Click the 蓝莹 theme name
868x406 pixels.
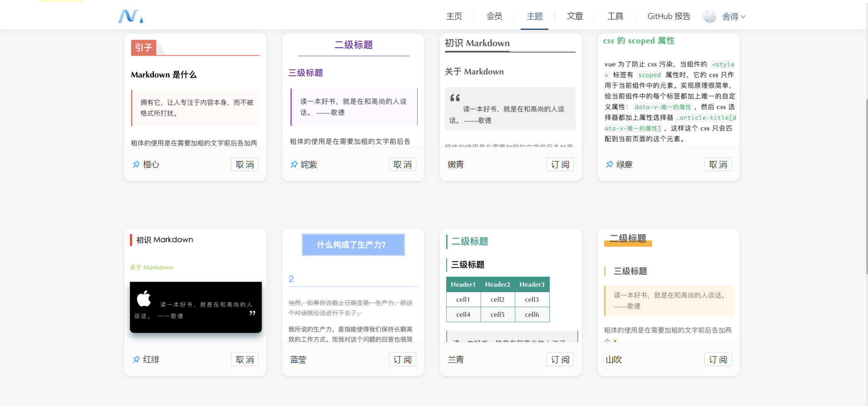(x=298, y=359)
